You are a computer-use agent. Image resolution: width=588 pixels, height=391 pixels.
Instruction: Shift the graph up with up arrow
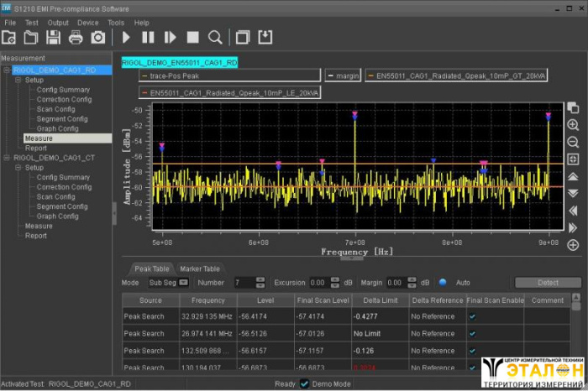click(x=573, y=176)
